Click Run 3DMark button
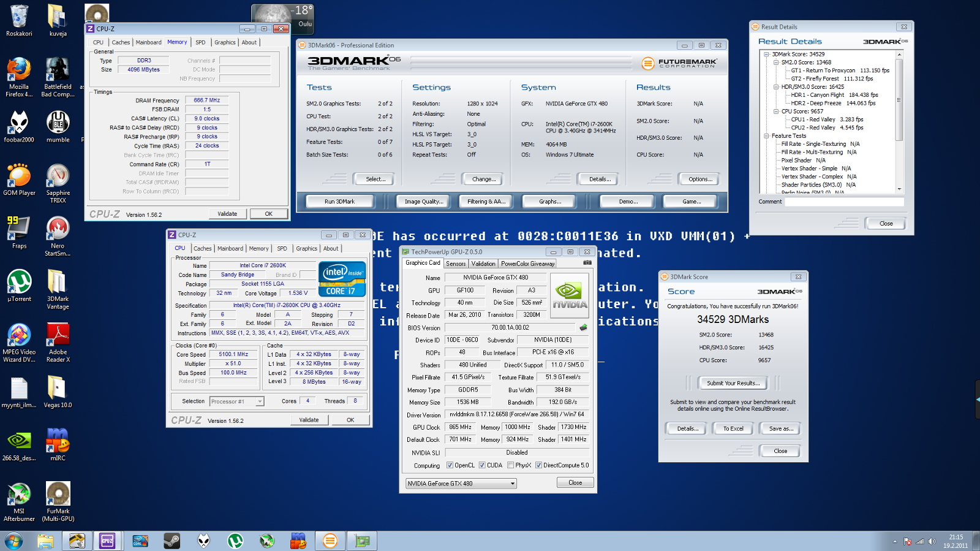Image resolution: width=980 pixels, height=551 pixels. 339,202
